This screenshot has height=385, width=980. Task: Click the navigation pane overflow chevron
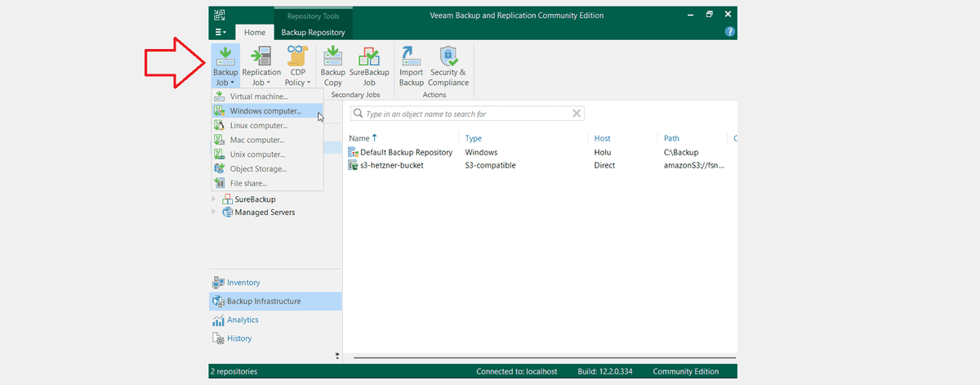click(337, 356)
